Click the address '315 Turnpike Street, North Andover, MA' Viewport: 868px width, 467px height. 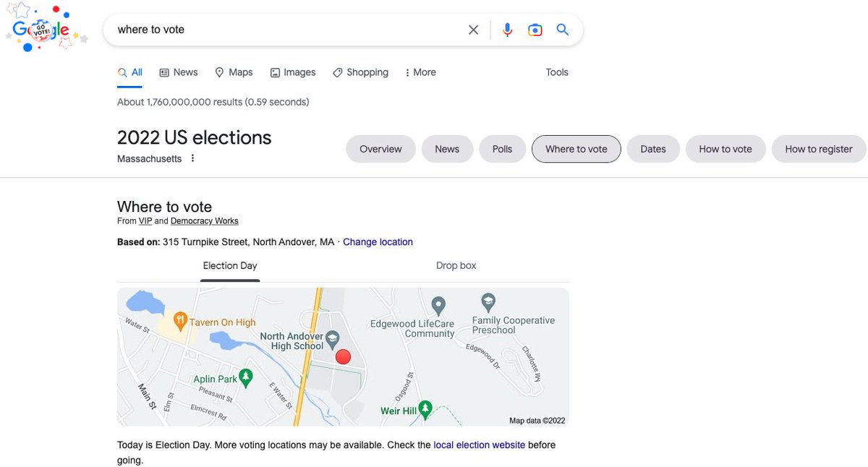click(249, 242)
